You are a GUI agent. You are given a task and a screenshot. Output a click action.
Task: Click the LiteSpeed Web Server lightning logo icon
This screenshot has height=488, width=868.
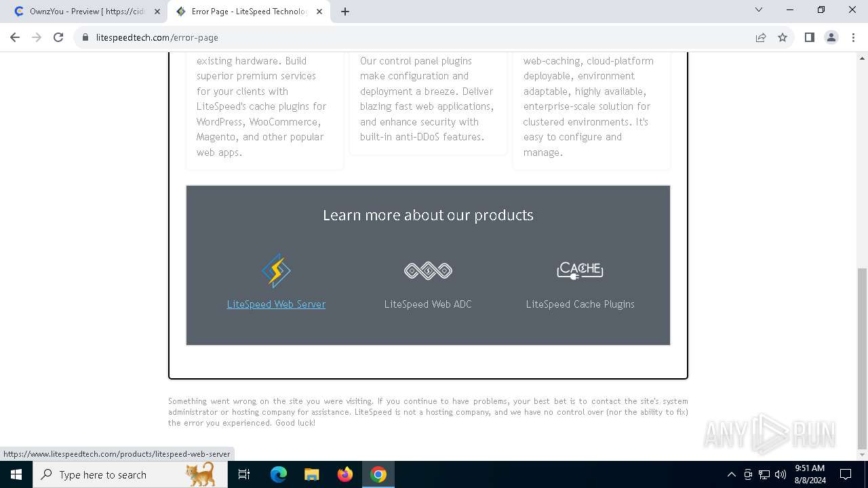point(276,271)
